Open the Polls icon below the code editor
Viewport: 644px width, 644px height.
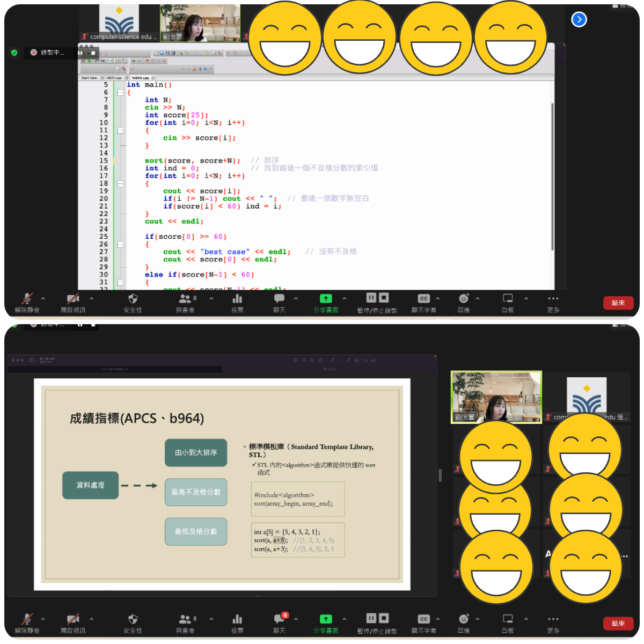coord(237,299)
